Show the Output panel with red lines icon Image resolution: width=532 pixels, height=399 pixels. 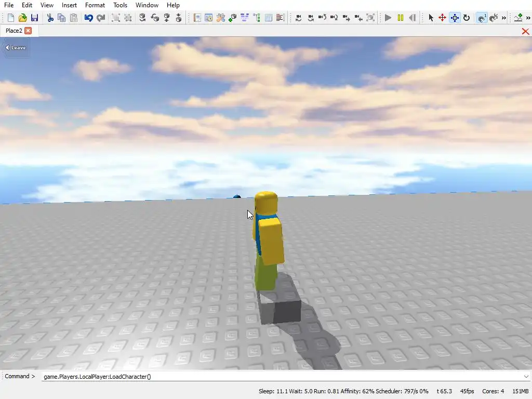(x=280, y=18)
